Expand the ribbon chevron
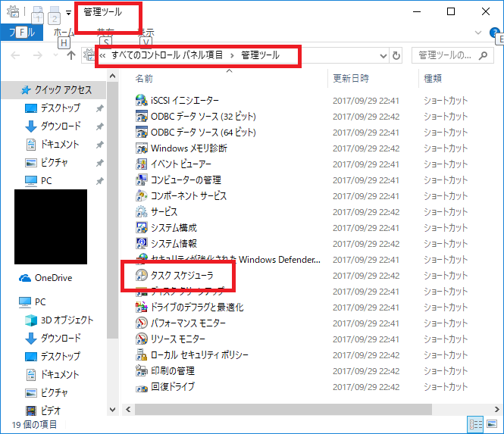The width and height of the screenshot is (504, 434). 478,33
